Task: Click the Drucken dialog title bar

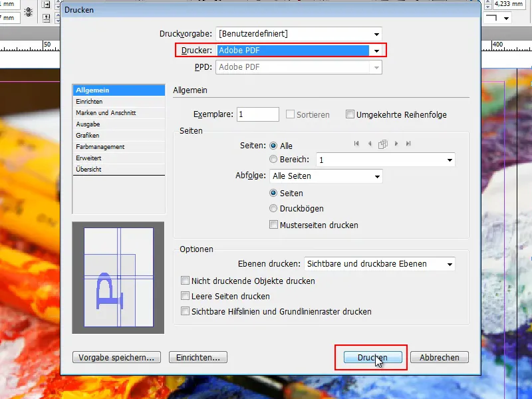Action: point(271,10)
